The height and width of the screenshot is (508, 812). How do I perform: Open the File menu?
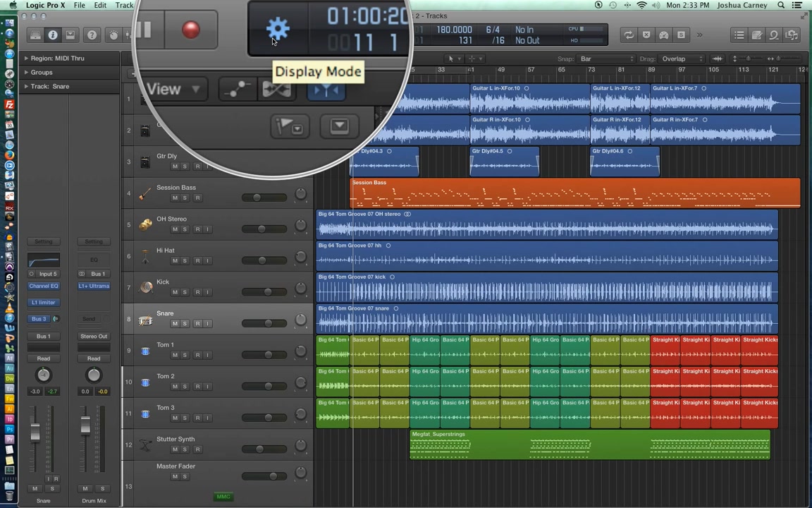[x=79, y=5]
